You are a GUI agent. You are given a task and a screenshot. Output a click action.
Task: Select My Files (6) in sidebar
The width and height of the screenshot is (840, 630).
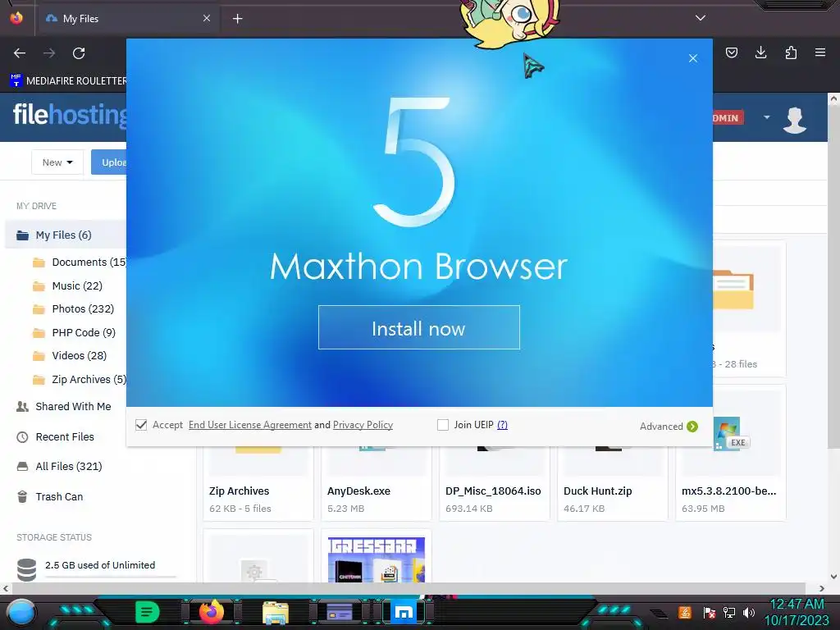[x=66, y=235]
